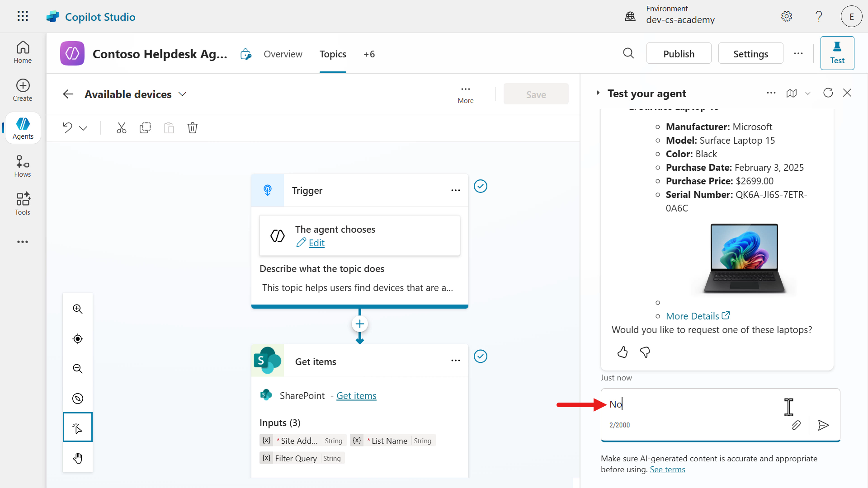Viewport: 868px width, 488px height.
Task: Open the +6 more tabs menu
Action: tap(369, 54)
